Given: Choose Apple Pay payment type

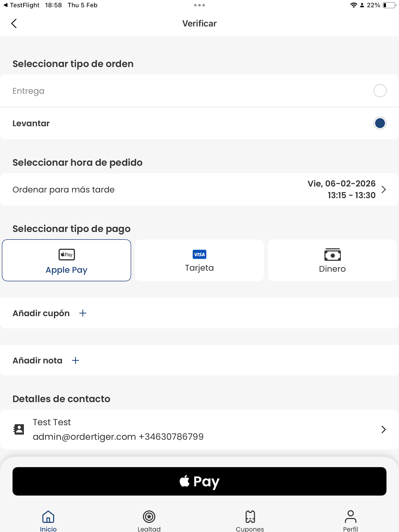Looking at the screenshot, I should [x=67, y=260].
